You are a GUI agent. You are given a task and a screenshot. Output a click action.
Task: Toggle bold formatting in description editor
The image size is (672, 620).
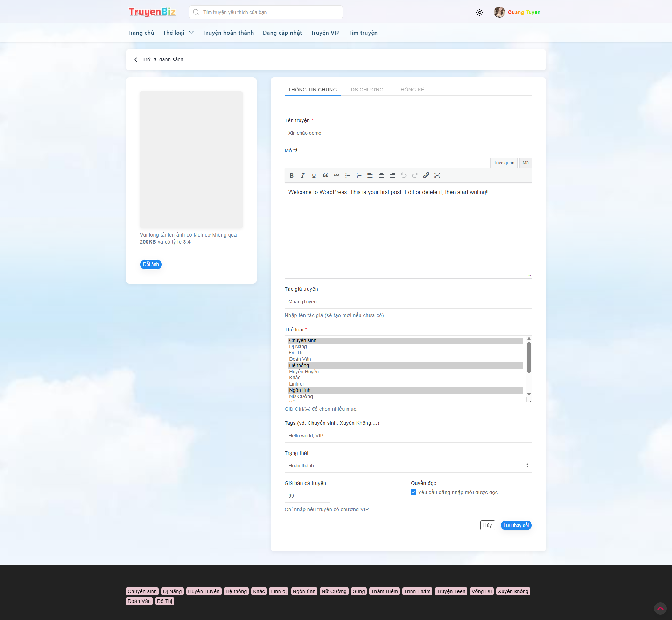292,176
